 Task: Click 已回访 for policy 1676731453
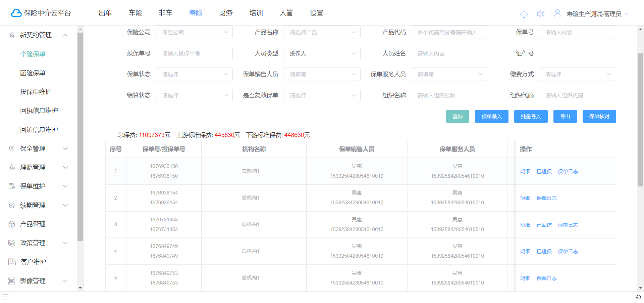[x=544, y=225]
